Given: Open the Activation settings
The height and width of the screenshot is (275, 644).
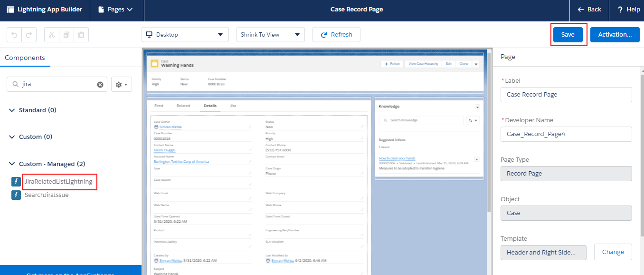Looking at the screenshot, I should tap(615, 35).
